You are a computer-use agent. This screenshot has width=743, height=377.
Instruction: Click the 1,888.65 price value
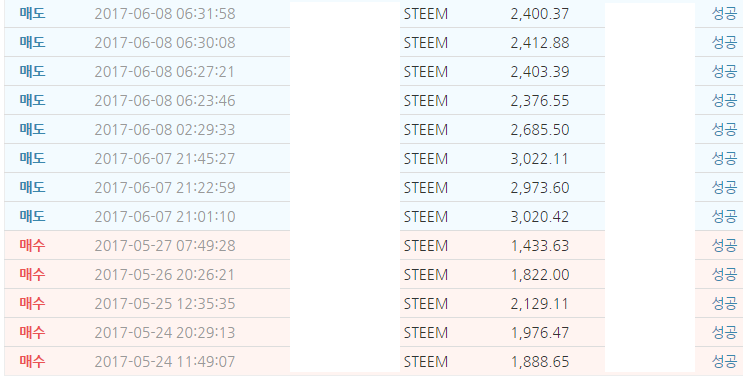click(540, 362)
